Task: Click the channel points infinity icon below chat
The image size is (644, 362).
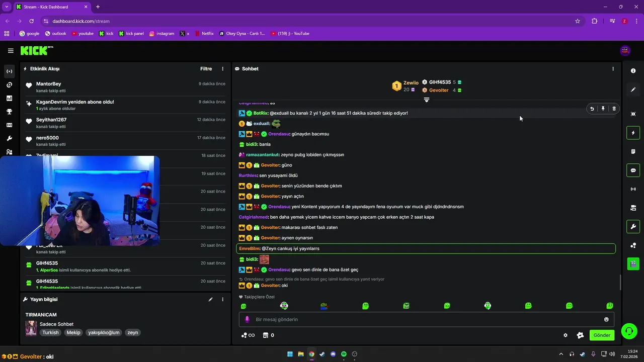Action: coord(248,335)
